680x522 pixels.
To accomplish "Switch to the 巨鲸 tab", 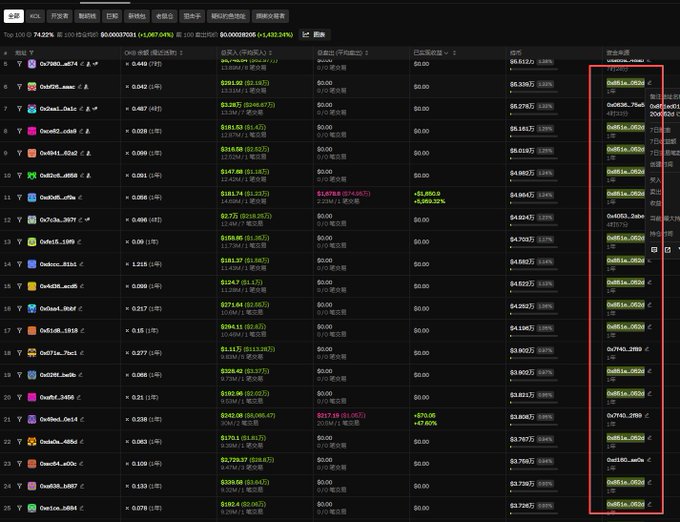I will pos(112,16).
